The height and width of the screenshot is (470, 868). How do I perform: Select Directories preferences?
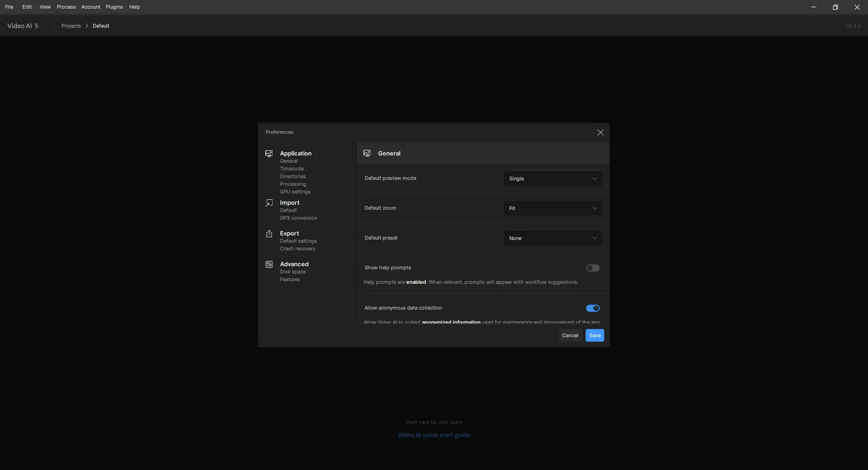click(x=292, y=177)
